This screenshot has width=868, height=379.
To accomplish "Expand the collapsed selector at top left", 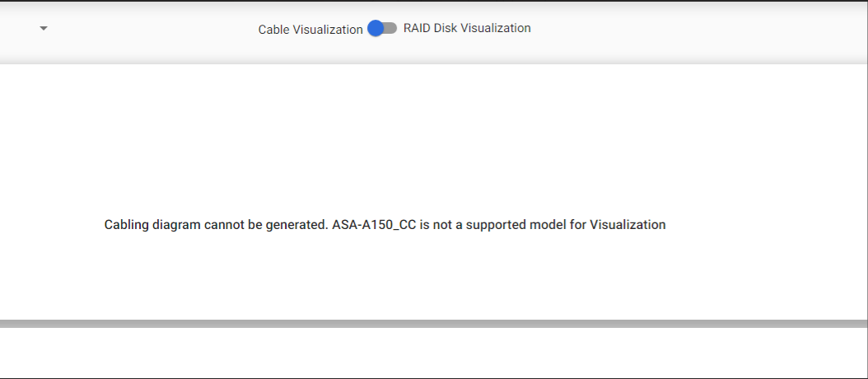I will (44, 29).
